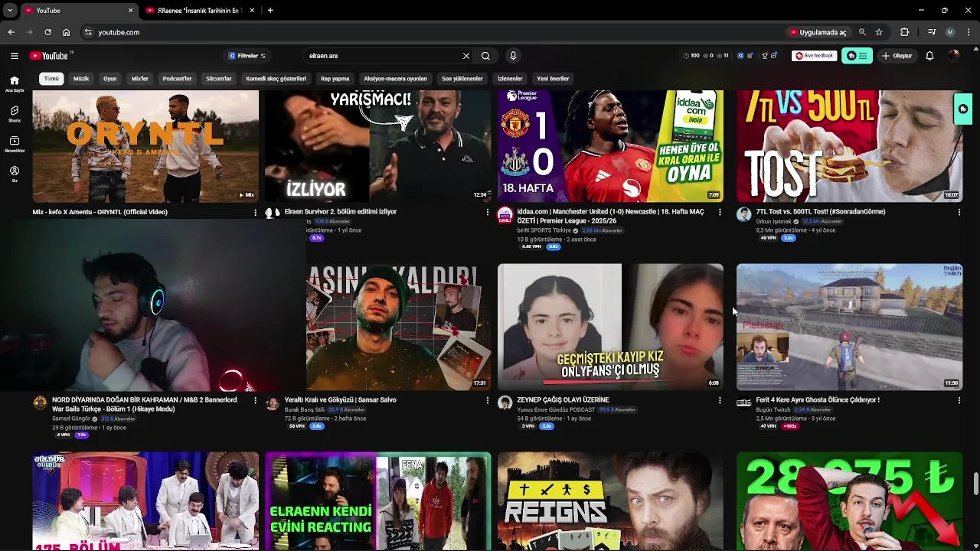Click the search magnifier button

coord(485,56)
